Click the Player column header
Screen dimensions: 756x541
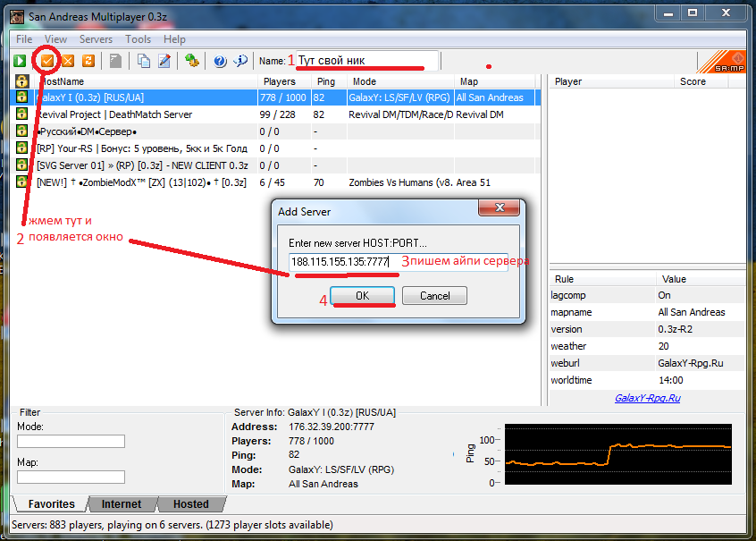pyautogui.click(x=611, y=81)
